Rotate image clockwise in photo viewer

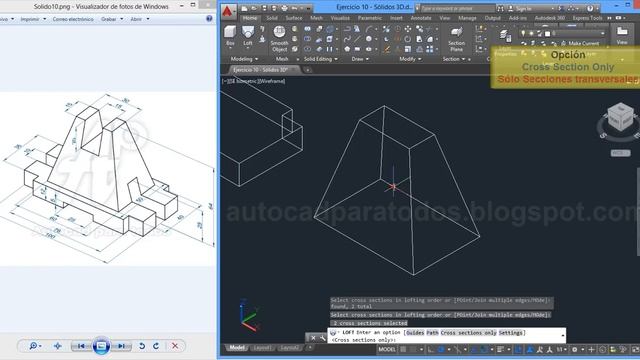click(x=156, y=346)
